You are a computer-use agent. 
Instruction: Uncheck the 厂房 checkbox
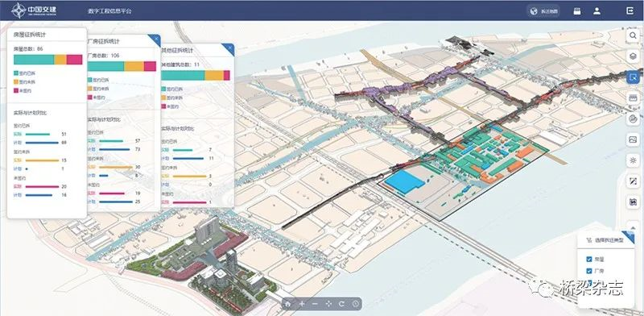pyautogui.click(x=589, y=271)
